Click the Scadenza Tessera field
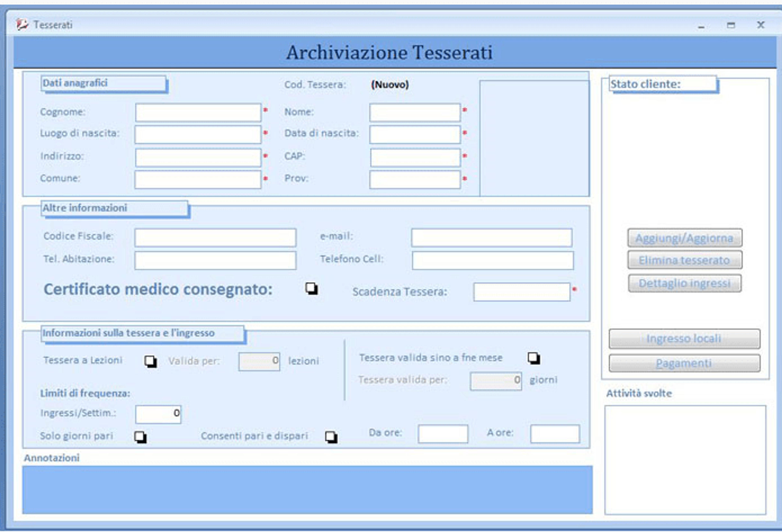Image resolution: width=782 pixels, height=532 pixels. (522, 292)
